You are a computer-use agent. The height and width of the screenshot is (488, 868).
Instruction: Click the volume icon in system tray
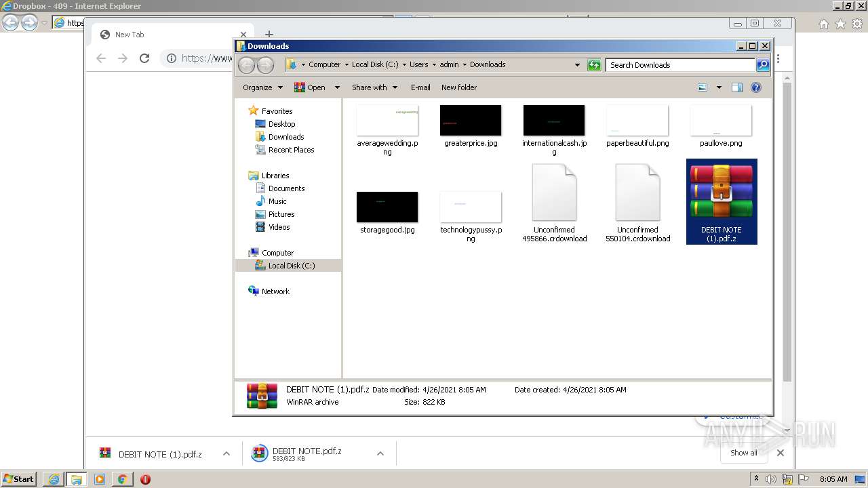coord(770,479)
